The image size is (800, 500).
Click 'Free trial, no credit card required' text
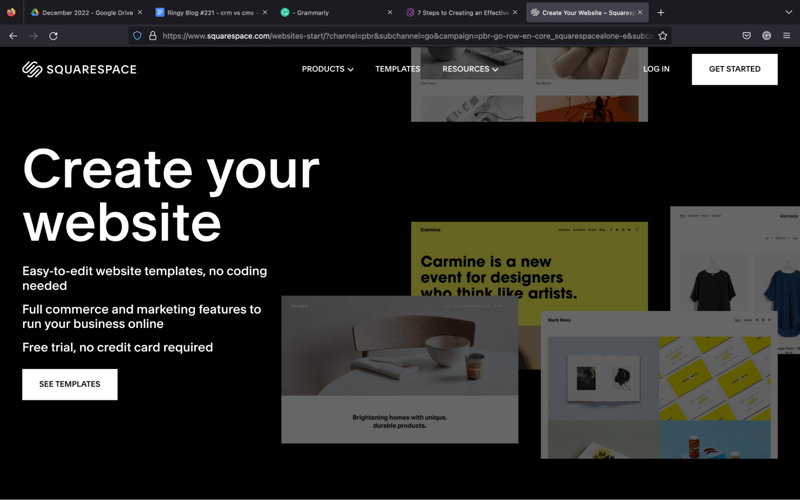[x=117, y=347]
